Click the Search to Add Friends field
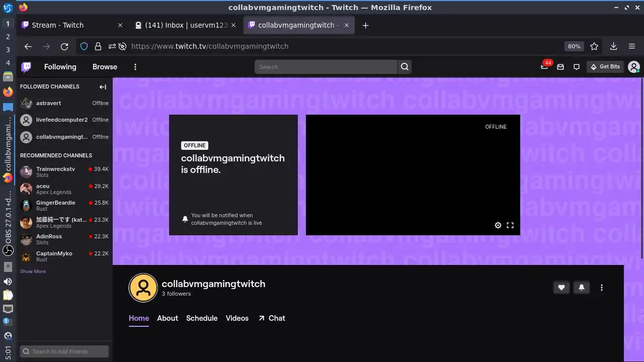This screenshot has width=644, height=362. [64, 351]
